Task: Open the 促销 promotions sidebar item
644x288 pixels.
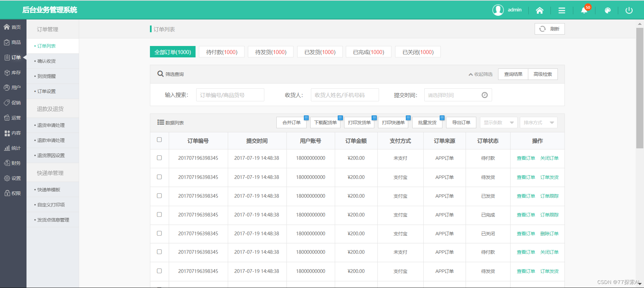Action: [13, 103]
